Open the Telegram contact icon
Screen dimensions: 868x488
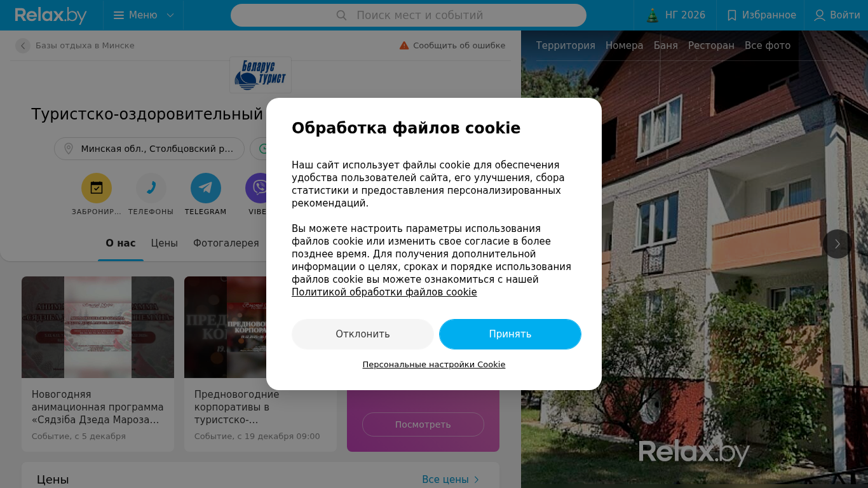pyautogui.click(x=206, y=188)
